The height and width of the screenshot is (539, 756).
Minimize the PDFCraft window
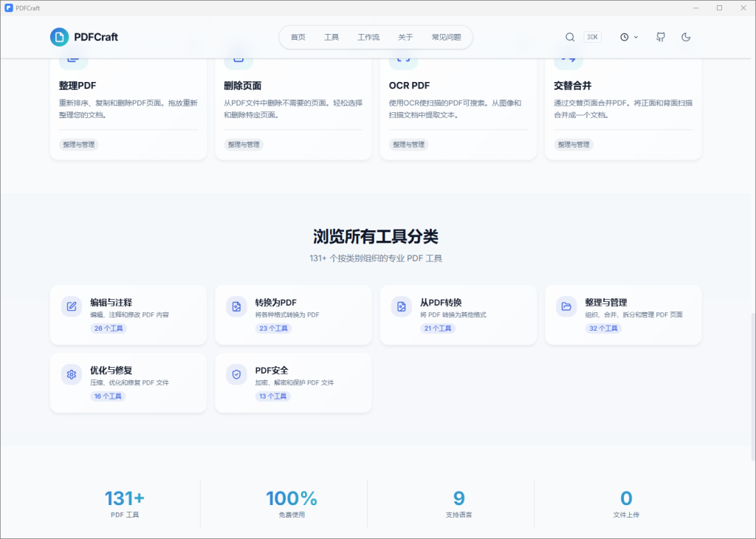[x=695, y=7]
